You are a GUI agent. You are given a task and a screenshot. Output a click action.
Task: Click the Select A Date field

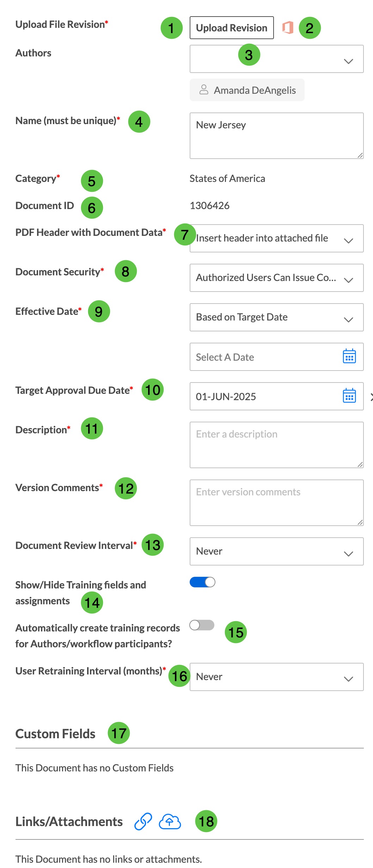coord(277,357)
